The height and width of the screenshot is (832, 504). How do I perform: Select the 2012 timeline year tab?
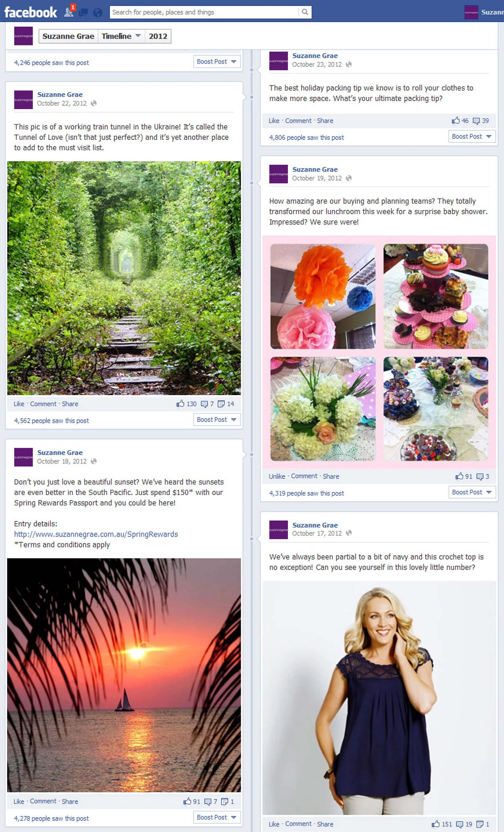tap(158, 36)
